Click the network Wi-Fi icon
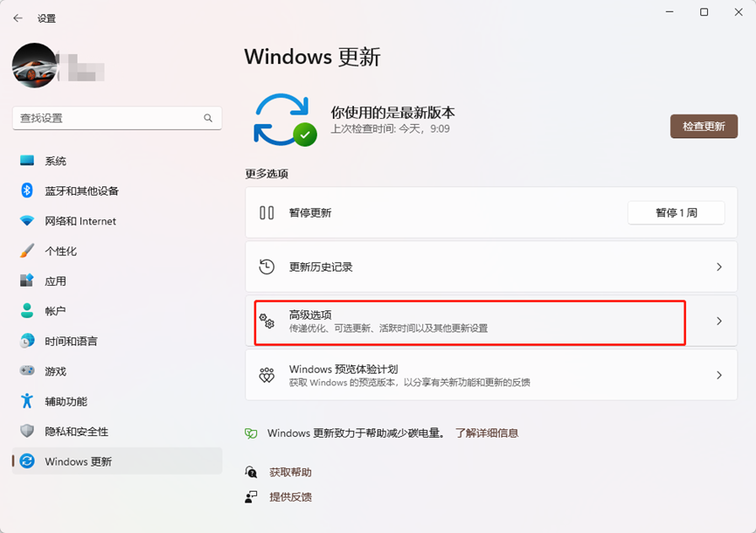Image resolution: width=756 pixels, height=533 pixels. (27, 221)
